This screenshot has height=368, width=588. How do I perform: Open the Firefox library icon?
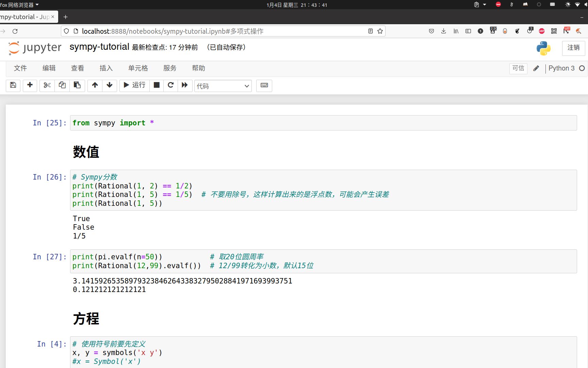pos(456,31)
